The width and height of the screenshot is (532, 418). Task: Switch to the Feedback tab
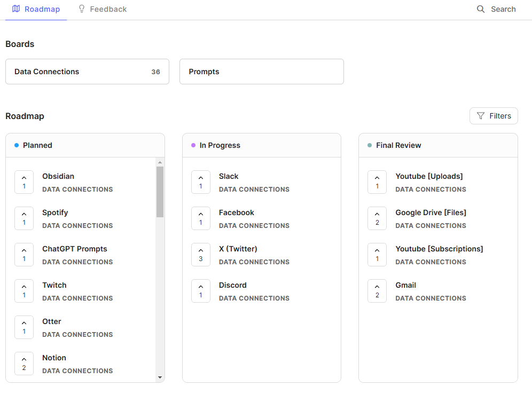point(103,9)
